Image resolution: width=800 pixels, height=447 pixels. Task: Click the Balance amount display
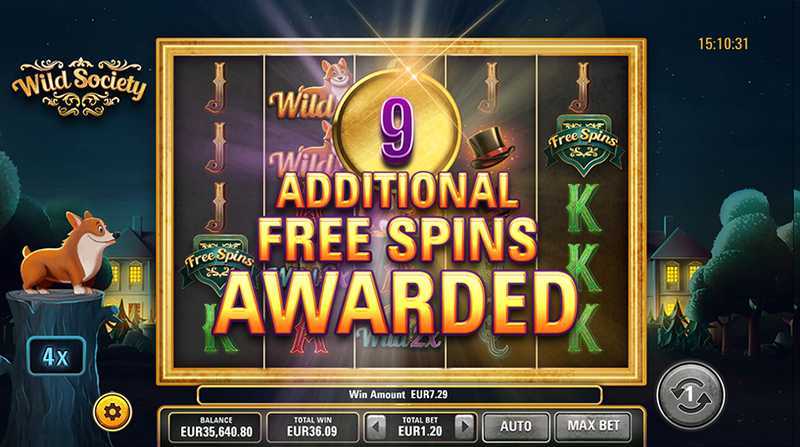tap(216, 427)
